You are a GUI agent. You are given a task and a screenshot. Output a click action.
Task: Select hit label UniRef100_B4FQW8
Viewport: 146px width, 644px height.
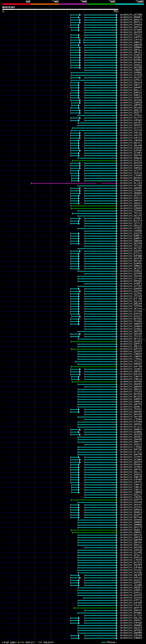point(131,256)
